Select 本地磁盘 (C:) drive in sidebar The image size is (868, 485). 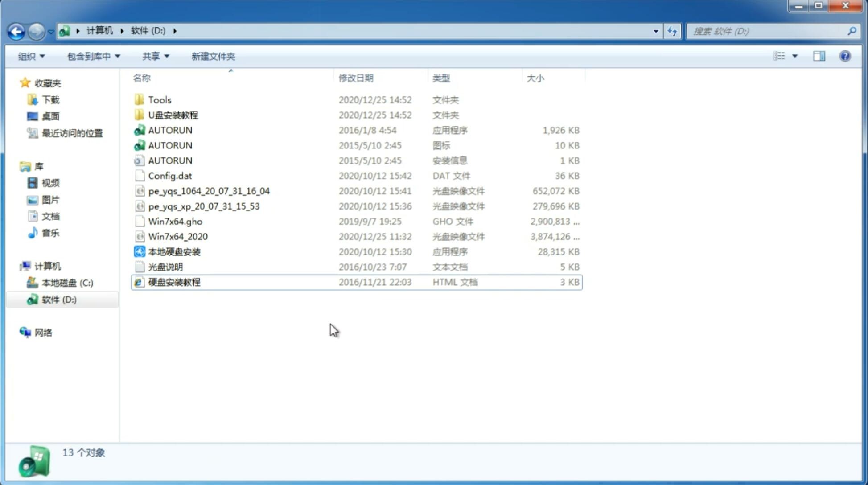pos(69,283)
